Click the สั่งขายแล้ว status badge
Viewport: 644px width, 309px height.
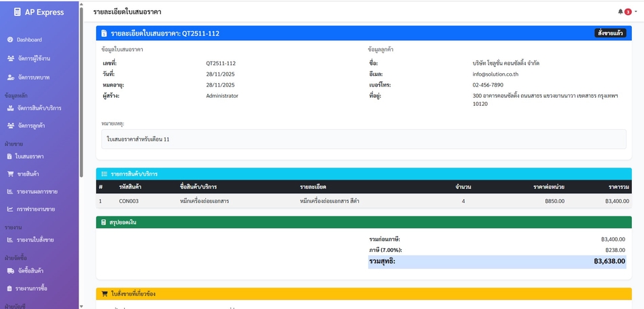(x=610, y=33)
